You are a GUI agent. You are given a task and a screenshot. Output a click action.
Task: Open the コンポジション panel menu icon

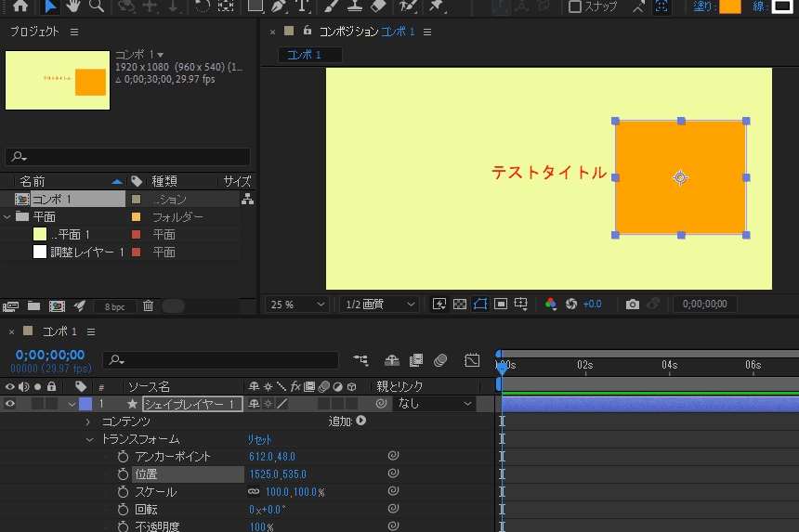tap(427, 32)
